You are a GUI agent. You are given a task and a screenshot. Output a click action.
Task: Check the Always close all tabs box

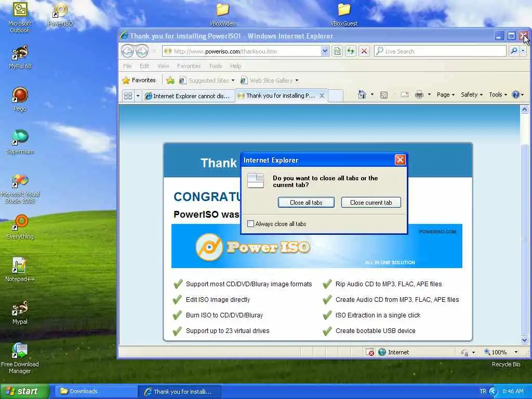point(250,223)
